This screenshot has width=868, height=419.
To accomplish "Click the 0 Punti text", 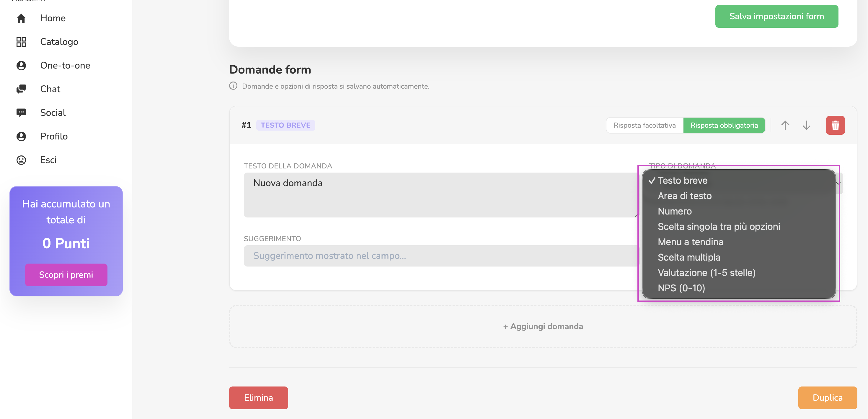I will coord(66,243).
